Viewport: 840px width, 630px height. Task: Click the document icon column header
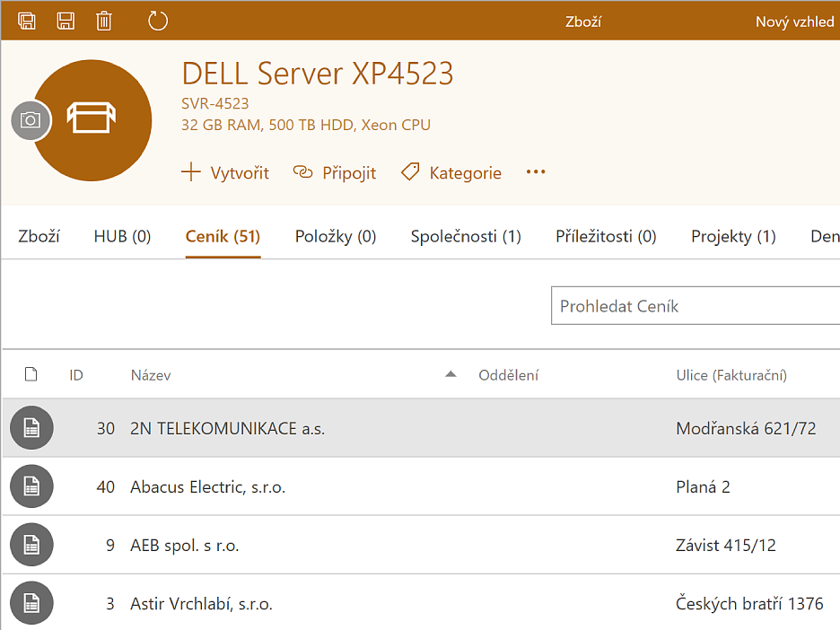[x=31, y=374]
